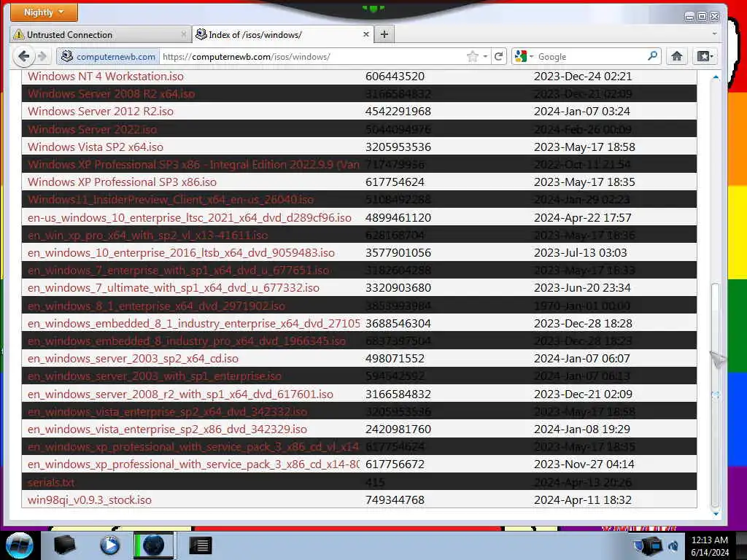Open en_windows_server_2003_sp2_x64_cd.iso link
This screenshot has width=747, height=560.
point(133,359)
